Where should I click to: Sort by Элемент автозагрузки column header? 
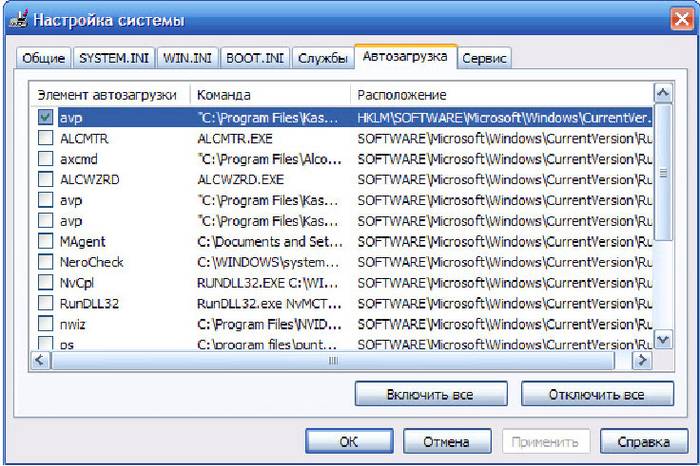pyautogui.click(x=108, y=94)
